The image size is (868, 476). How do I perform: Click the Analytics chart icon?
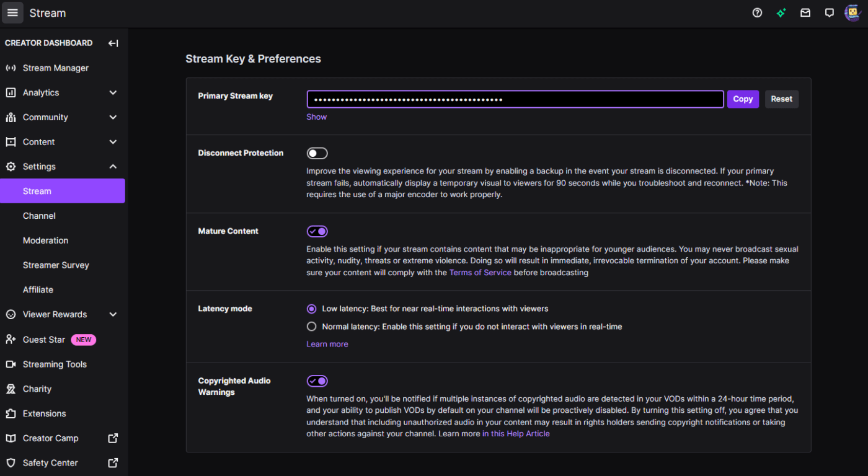coord(11,92)
